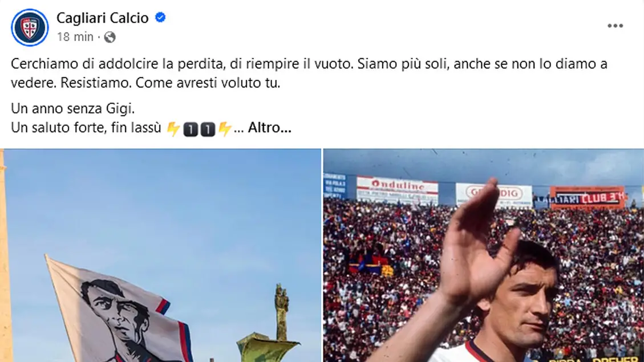Image resolution: width=644 pixels, height=362 pixels.
Task: Visit the Cagliari Calcio page name link
Action: (x=102, y=18)
